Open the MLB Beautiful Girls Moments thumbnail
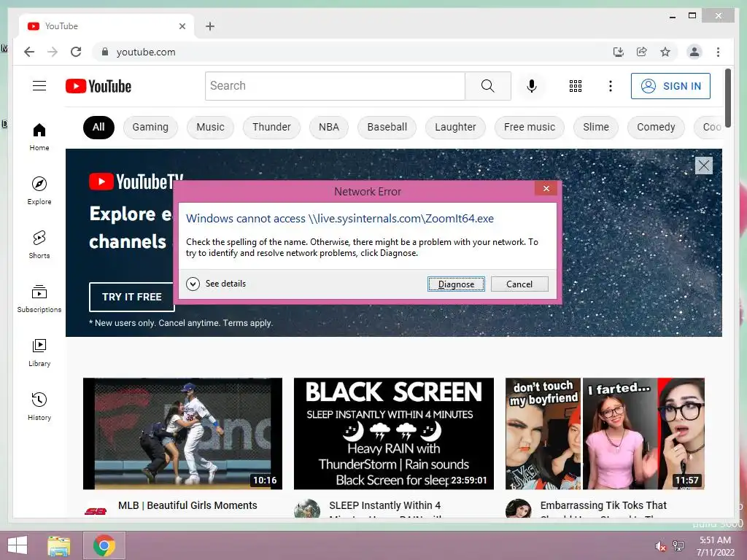Image resolution: width=747 pixels, height=560 pixels. click(x=182, y=433)
